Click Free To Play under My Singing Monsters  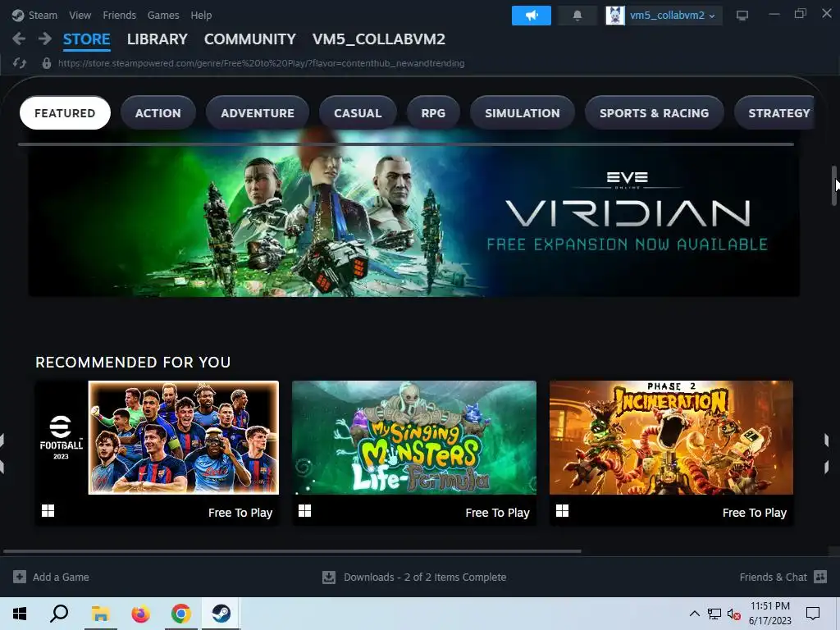point(497,513)
